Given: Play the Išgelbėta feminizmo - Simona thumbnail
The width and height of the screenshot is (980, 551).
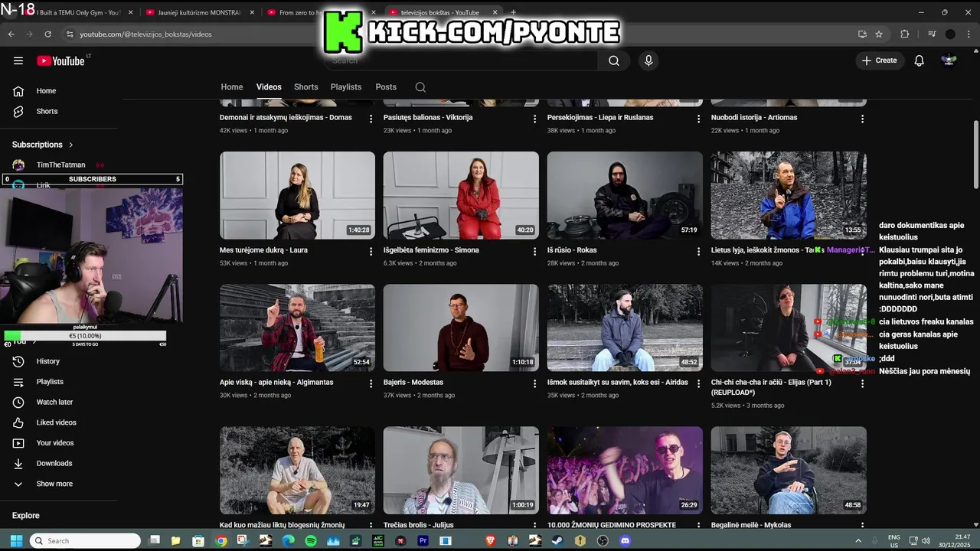Looking at the screenshot, I should pos(461,195).
